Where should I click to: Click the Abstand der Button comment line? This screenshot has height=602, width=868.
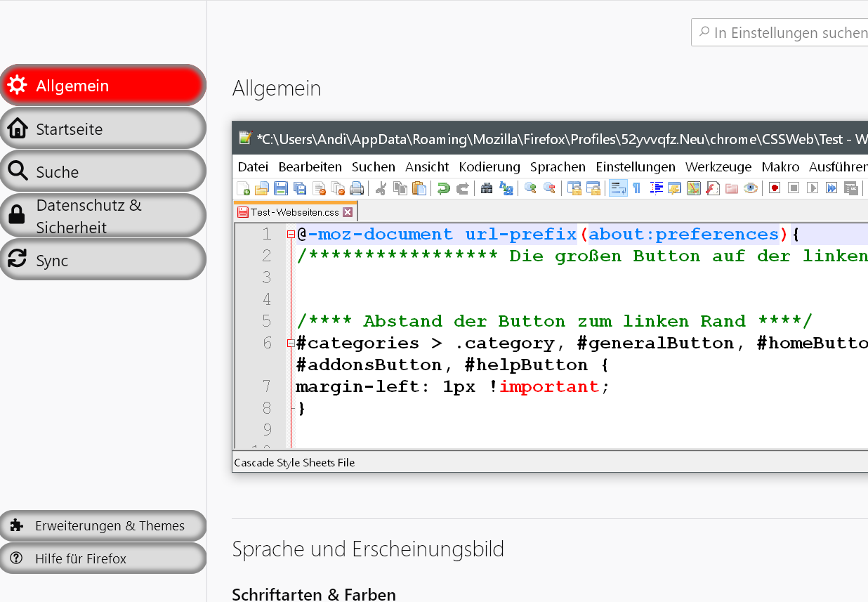click(553, 321)
